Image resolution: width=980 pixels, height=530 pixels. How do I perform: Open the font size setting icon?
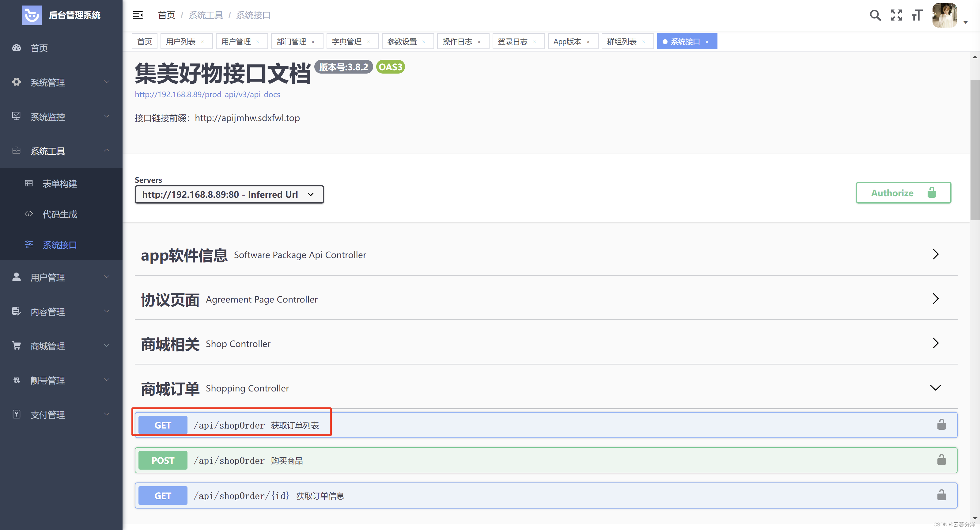[x=917, y=15]
